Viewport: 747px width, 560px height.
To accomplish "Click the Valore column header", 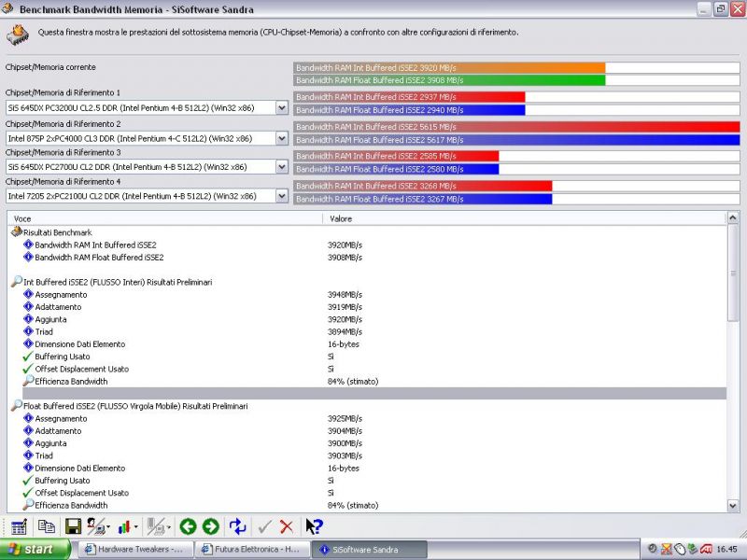I will tap(524, 218).
